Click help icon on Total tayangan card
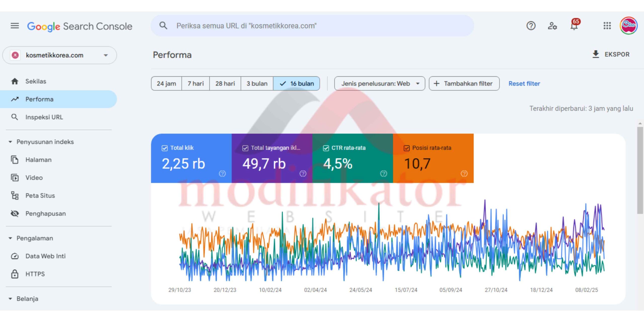644x322 pixels. coord(303,174)
